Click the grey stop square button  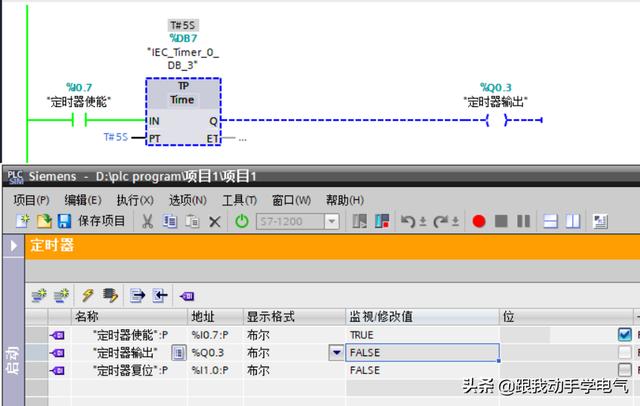501,222
